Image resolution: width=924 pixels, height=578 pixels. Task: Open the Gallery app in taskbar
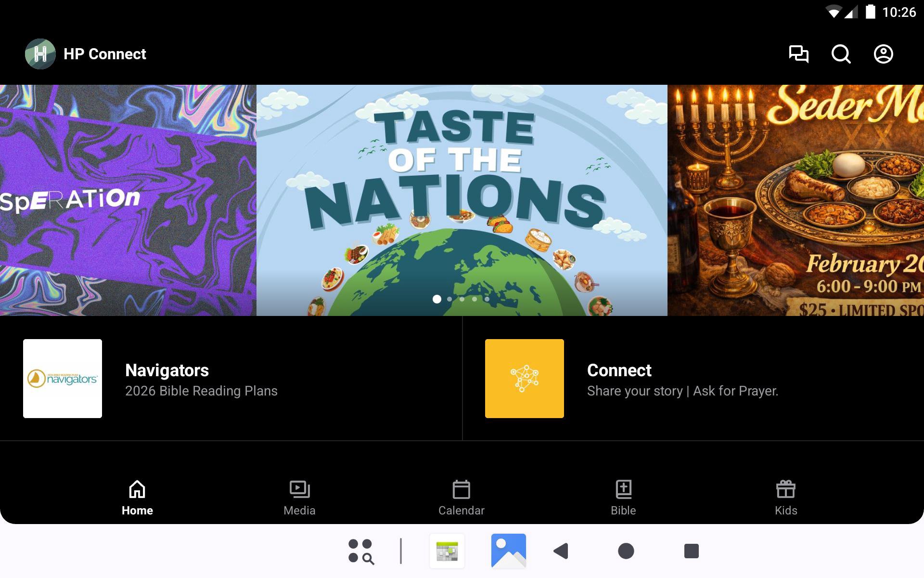pyautogui.click(x=508, y=551)
